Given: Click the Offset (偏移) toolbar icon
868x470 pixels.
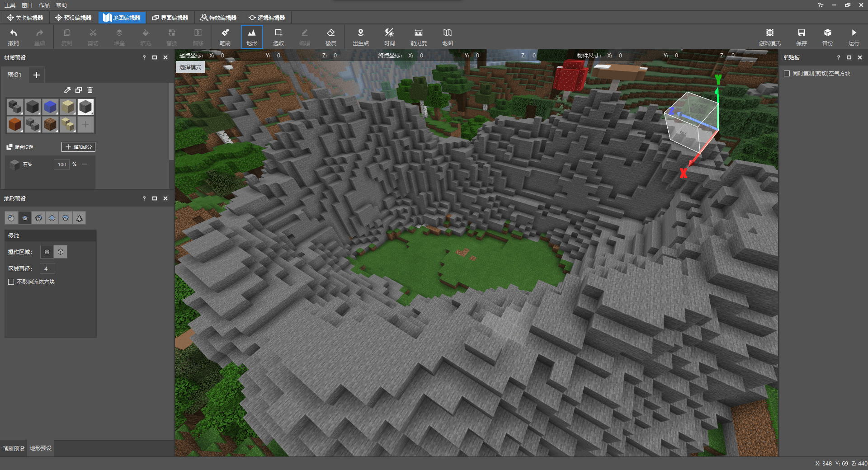Looking at the screenshot, I should tap(198, 37).
